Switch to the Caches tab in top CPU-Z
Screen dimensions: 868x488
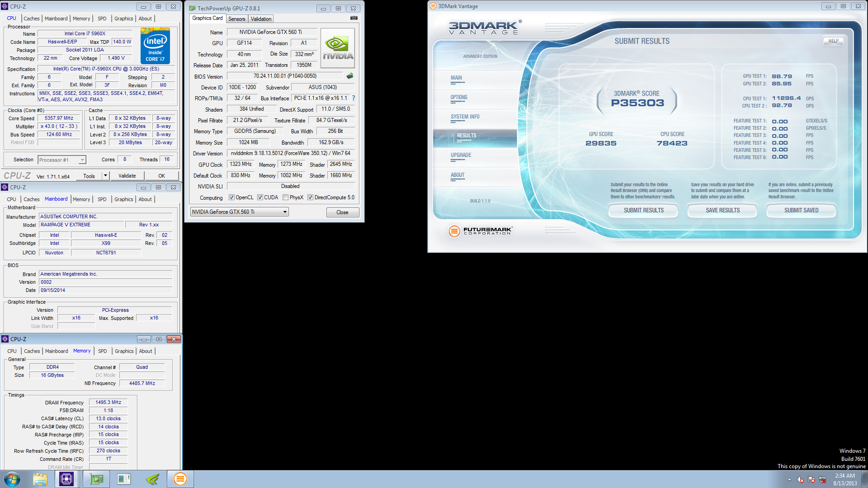31,19
